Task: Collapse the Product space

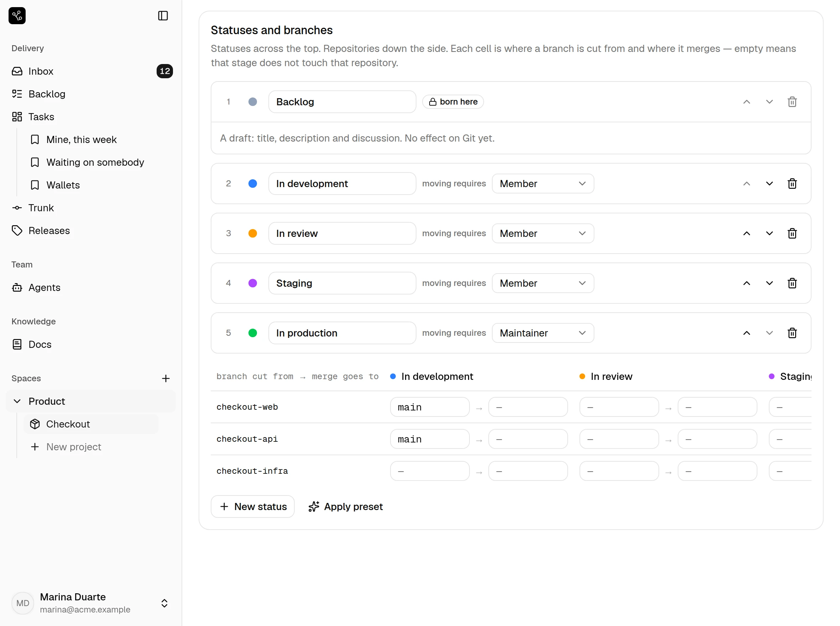Action: pyautogui.click(x=17, y=401)
